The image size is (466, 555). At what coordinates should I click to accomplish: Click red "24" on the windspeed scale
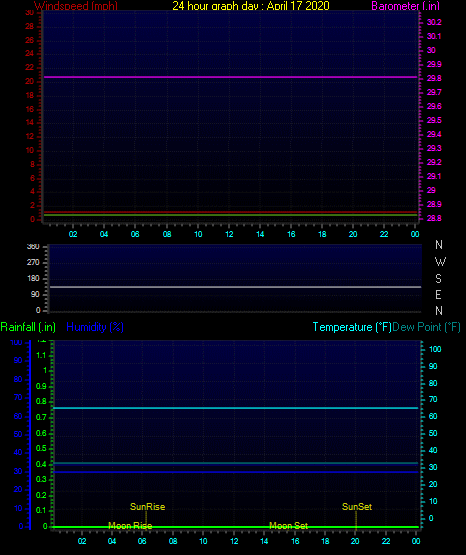(x=30, y=53)
